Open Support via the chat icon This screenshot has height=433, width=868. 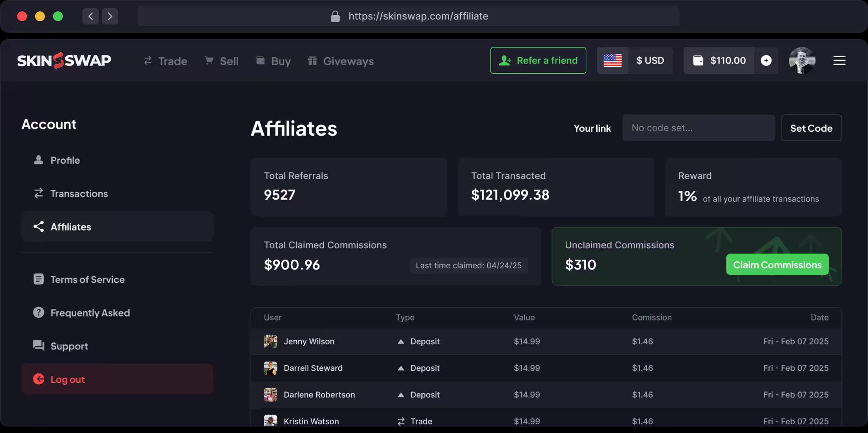39,346
